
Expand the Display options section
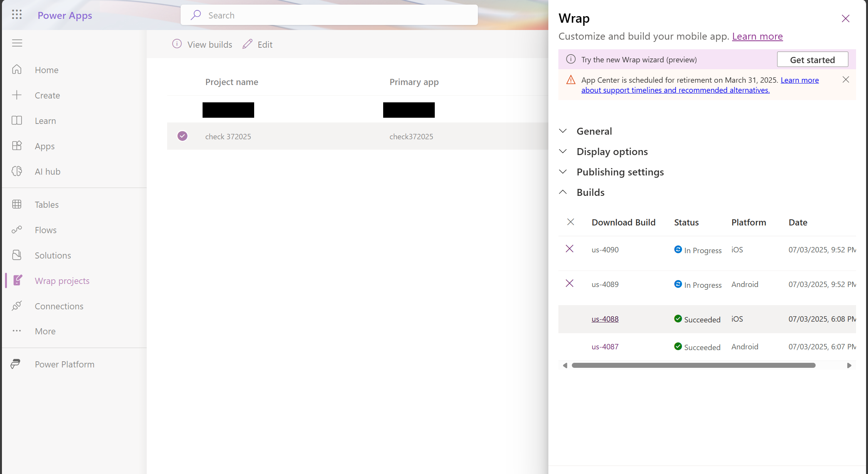point(612,152)
